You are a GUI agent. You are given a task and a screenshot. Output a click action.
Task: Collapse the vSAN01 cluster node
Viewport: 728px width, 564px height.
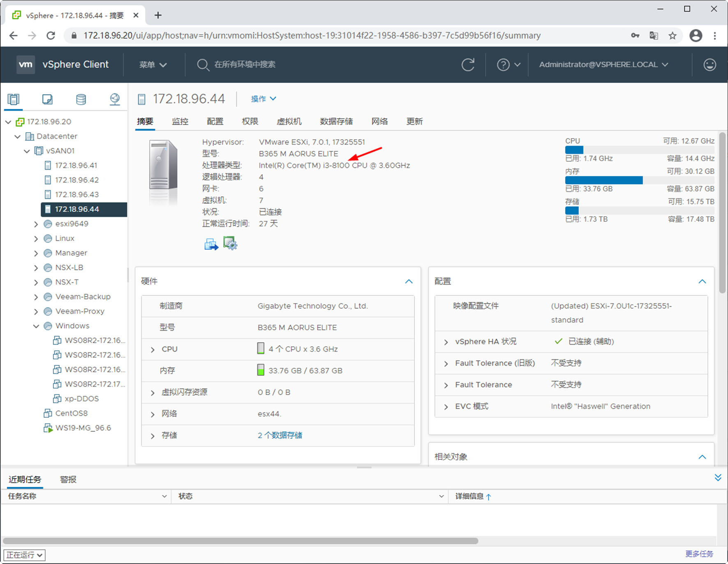(x=27, y=151)
